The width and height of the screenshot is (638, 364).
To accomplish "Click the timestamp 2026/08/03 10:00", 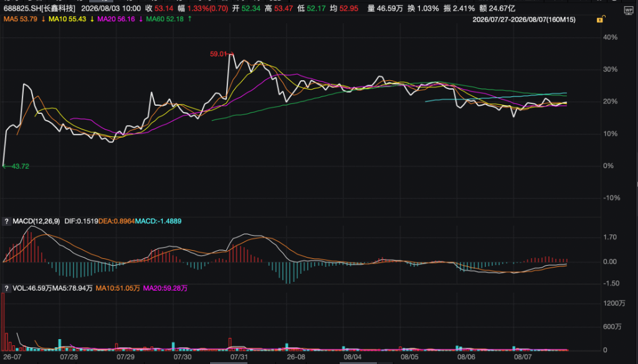I will [111, 9].
